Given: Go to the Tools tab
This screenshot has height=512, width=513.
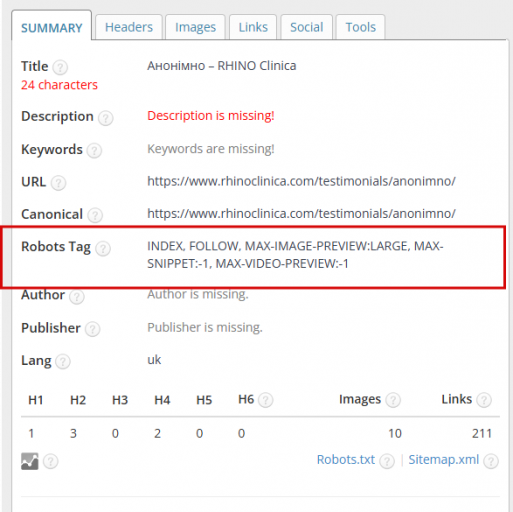Looking at the screenshot, I should pos(360,27).
